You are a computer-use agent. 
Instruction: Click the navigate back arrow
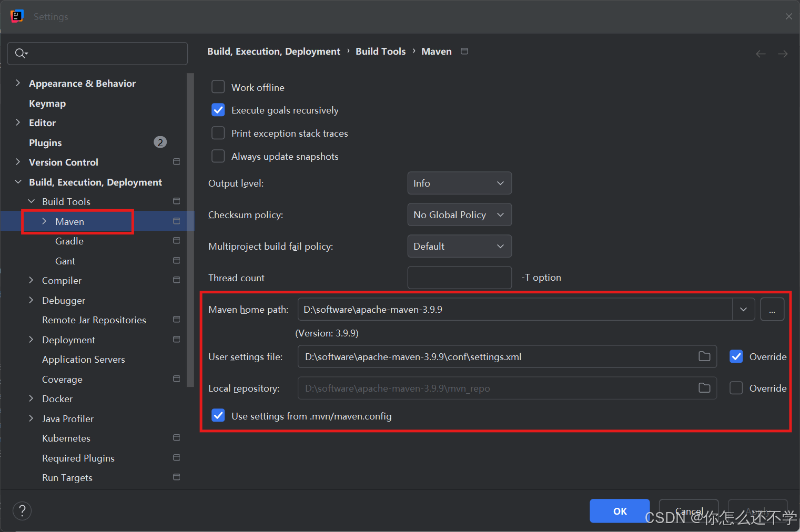click(761, 54)
